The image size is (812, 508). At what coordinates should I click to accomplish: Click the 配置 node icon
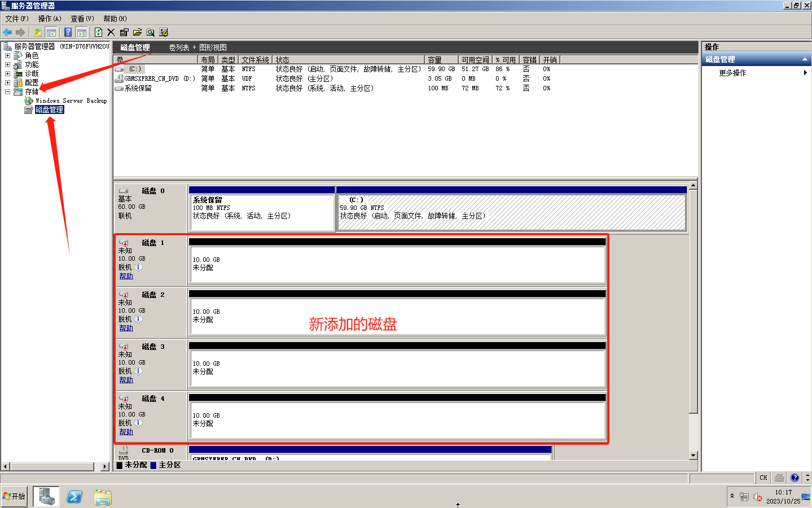(x=18, y=82)
